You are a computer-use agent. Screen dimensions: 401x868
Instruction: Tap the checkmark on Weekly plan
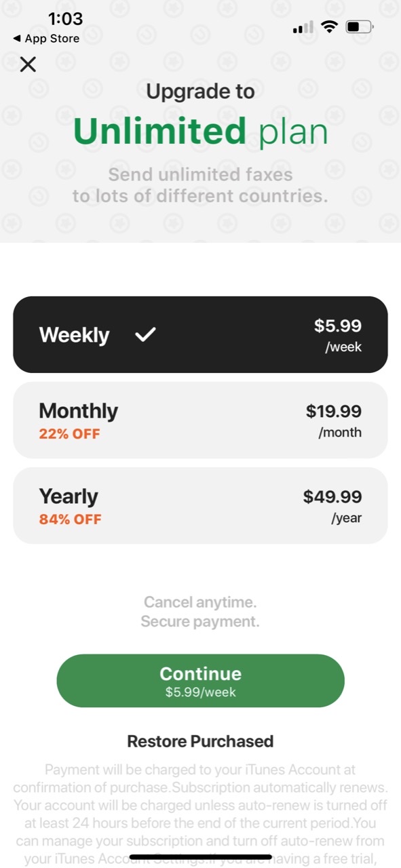pos(145,334)
